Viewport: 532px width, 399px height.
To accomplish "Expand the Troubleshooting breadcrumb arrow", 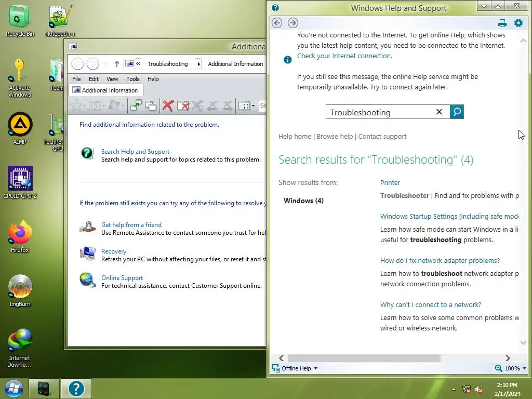I will coord(199,64).
